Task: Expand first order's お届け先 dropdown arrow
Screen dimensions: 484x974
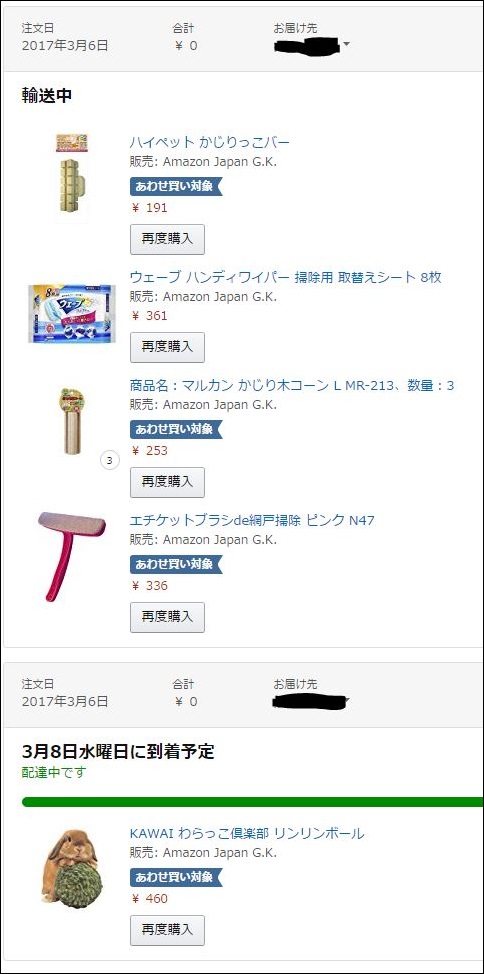Action: [346, 45]
